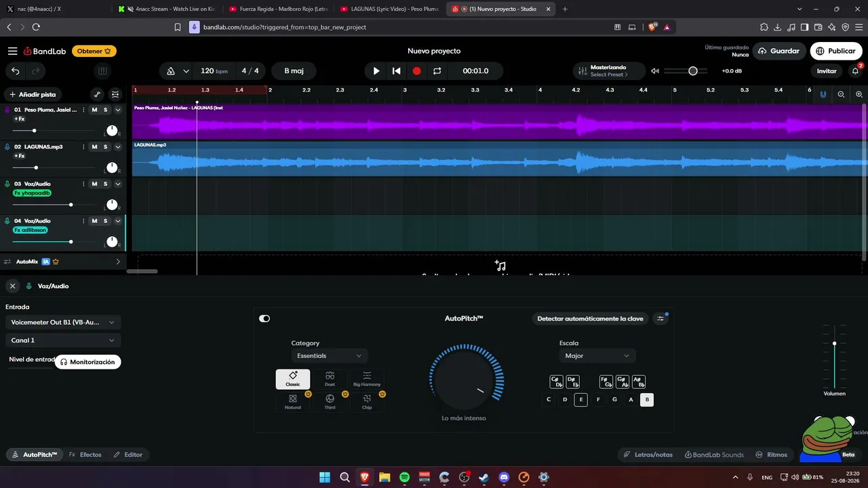Open options menu for track 01
Screen dimensions: 868x488
tap(83, 110)
